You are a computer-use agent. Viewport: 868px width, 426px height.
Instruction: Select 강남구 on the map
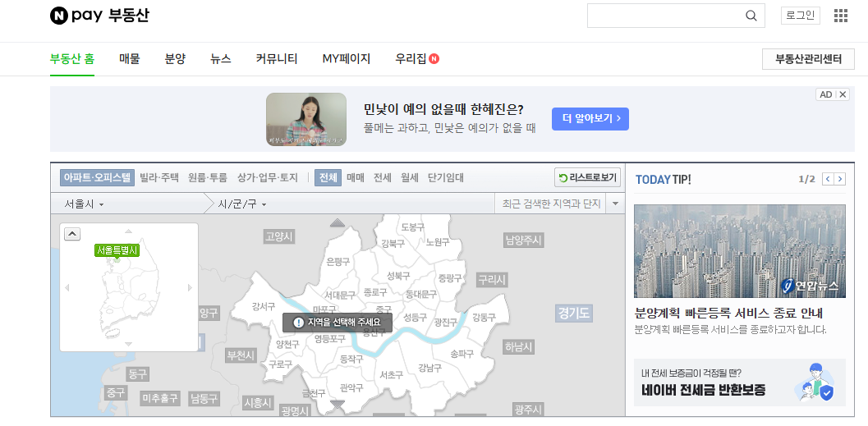[429, 368]
